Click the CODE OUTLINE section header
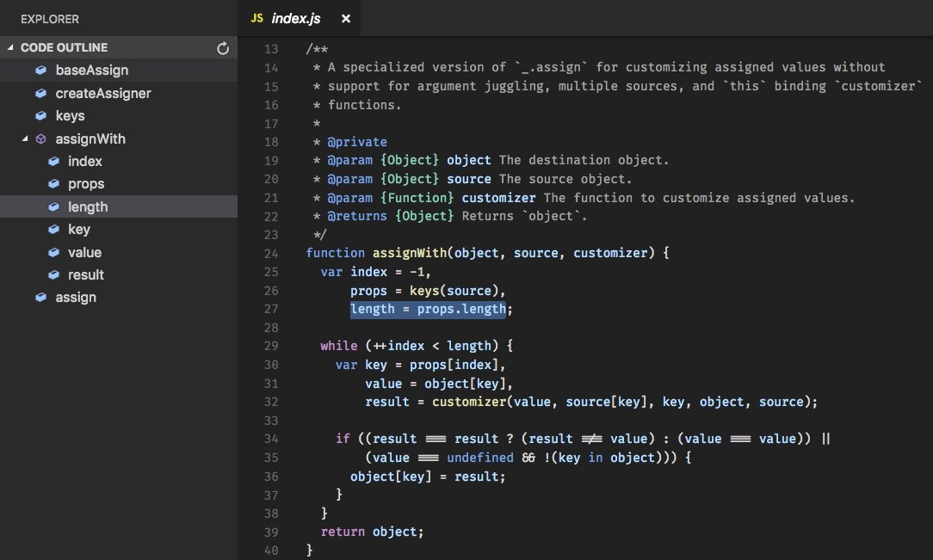This screenshot has width=933, height=560. coord(119,47)
